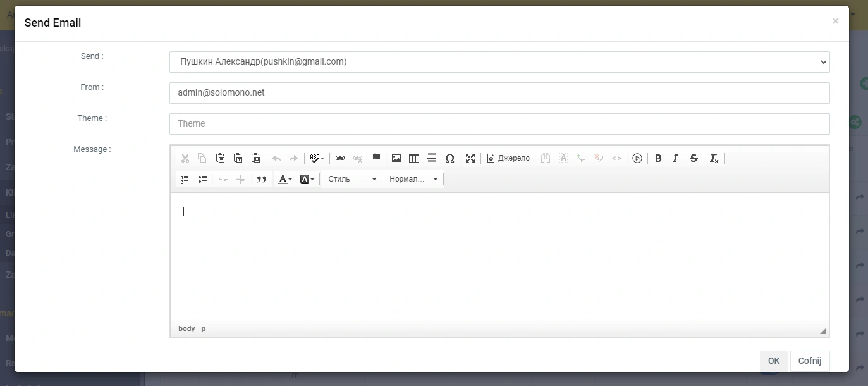
Task: Insert a block quote
Action: click(261, 179)
